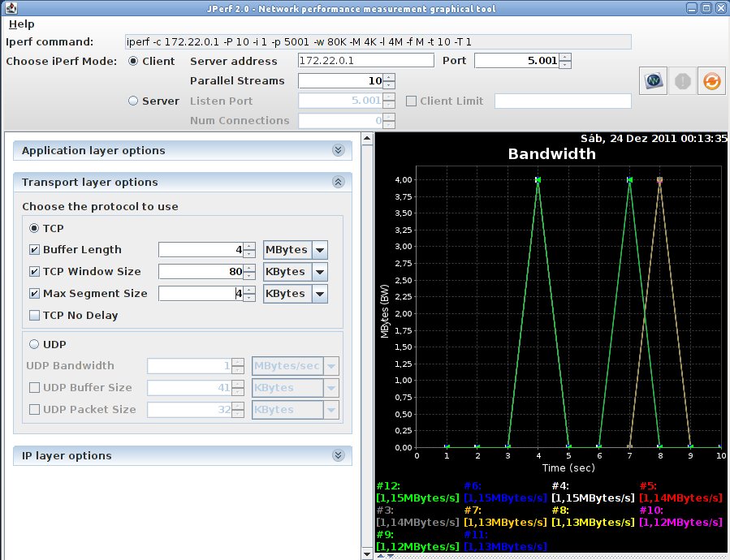Click the Time (sec) axis label

coord(568,467)
